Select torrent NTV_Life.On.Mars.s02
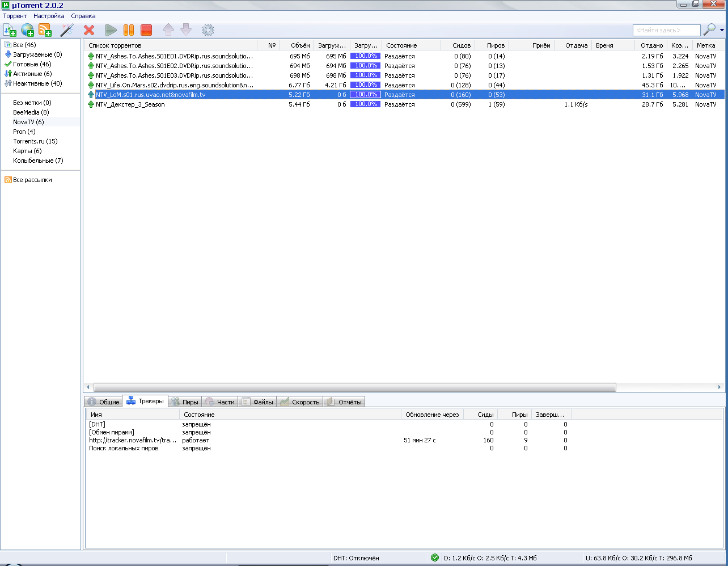 click(x=404, y=85)
